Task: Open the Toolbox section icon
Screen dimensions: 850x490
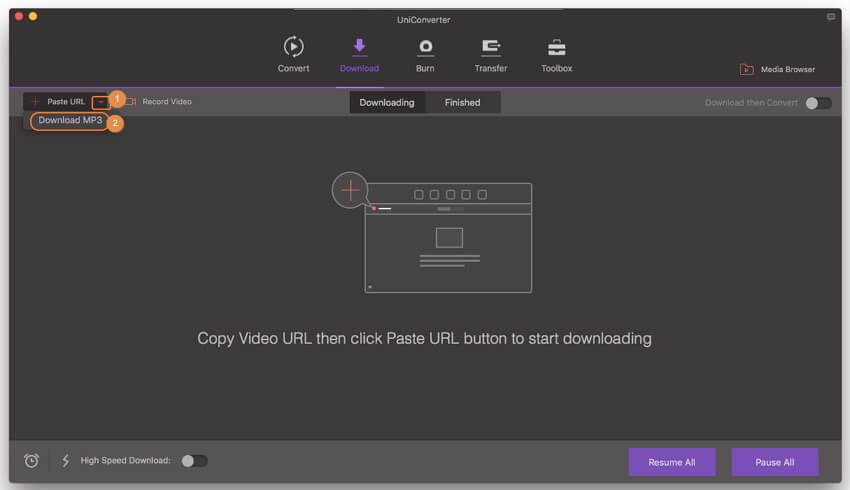Action: 557,54
